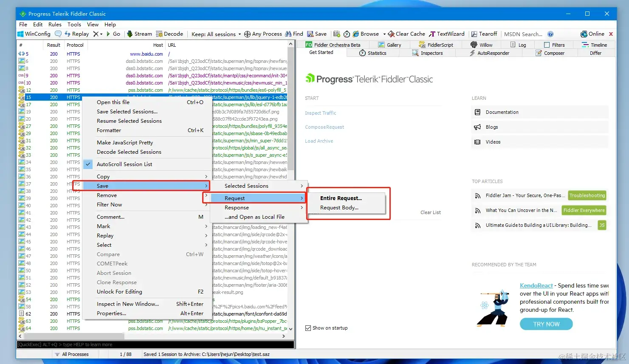Close the toolbar with the red X
The height and width of the screenshot is (364, 629).
click(x=611, y=34)
